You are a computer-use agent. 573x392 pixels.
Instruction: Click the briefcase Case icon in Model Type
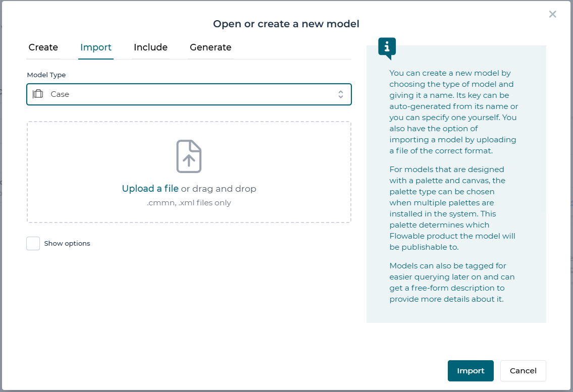[x=38, y=94]
